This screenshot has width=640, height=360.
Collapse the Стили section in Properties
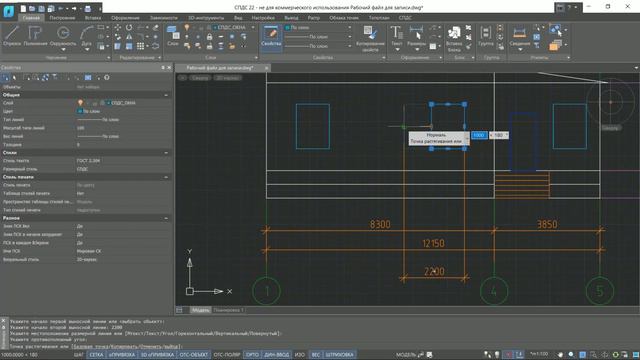click(x=166, y=153)
